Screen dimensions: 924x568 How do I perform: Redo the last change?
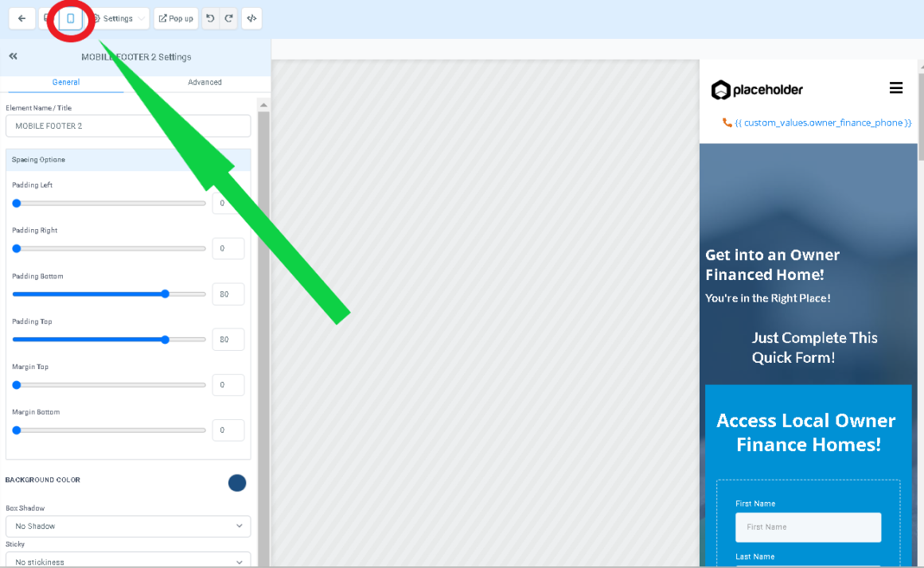point(228,18)
